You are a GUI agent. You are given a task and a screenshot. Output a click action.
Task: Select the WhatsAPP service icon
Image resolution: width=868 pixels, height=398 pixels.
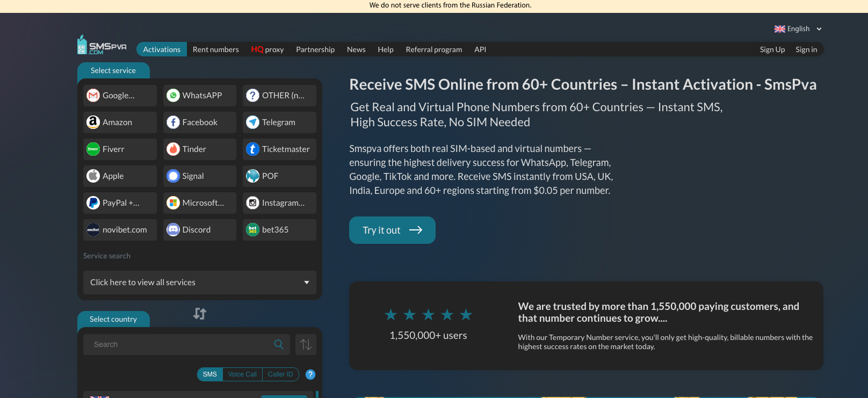tap(173, 96)
